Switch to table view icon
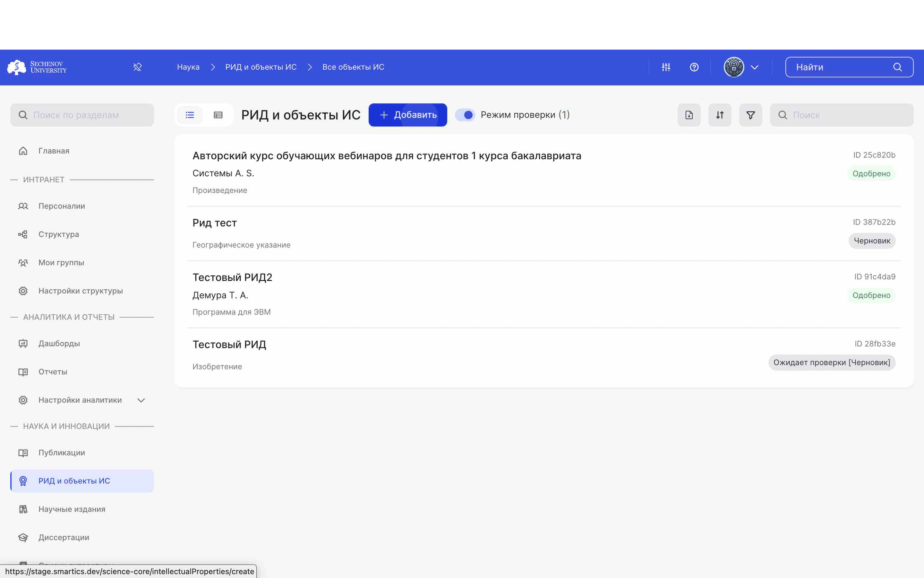 (x=218, y=115)
